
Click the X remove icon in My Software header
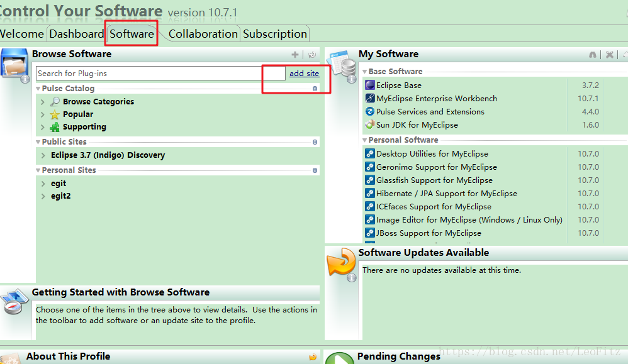(x=610, y=55)
